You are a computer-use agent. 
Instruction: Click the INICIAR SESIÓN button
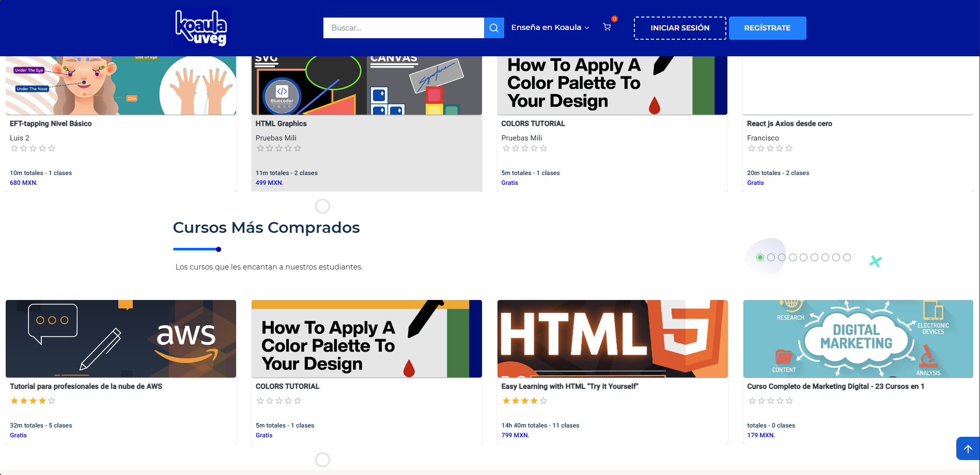[680, 28]
